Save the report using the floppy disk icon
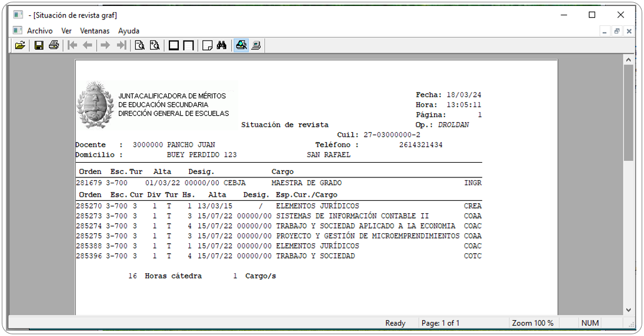This screenshot has width=644, height=336. 39,45
